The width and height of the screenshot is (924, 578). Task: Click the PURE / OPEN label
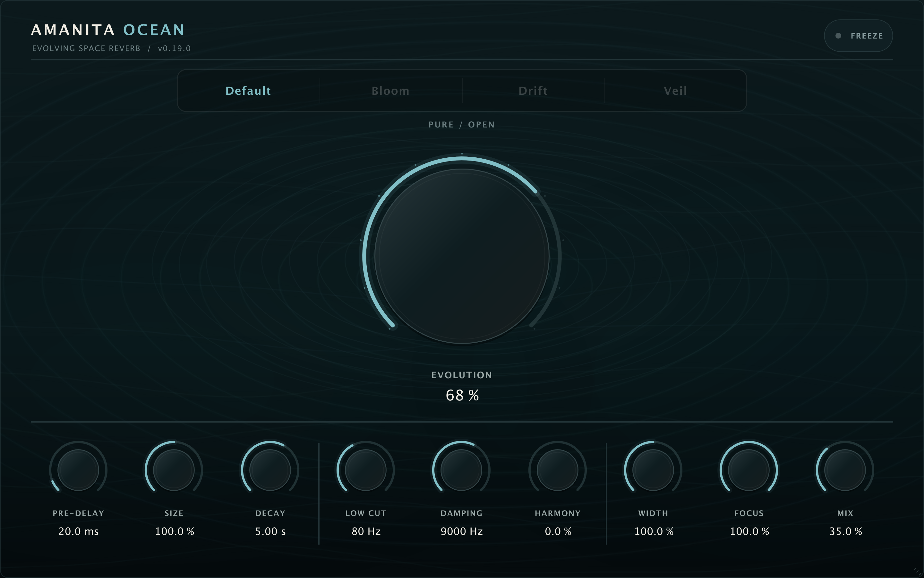[x=462, y=125]
